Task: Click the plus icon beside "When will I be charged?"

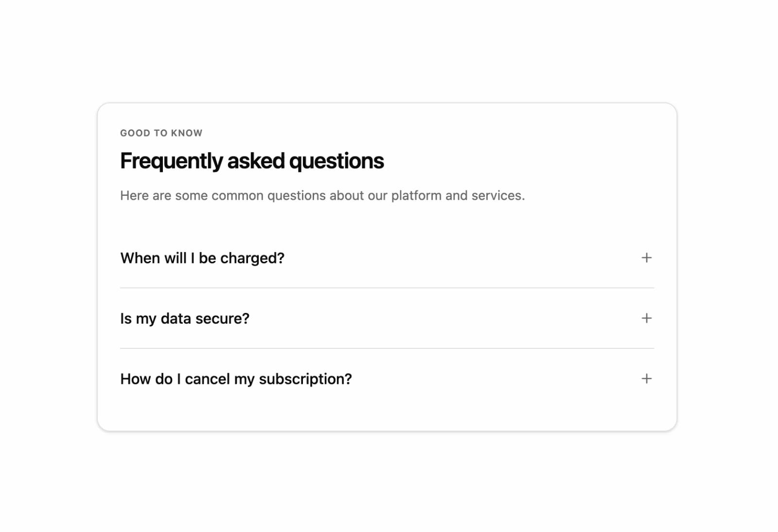Action: click(x=646, y=257)
